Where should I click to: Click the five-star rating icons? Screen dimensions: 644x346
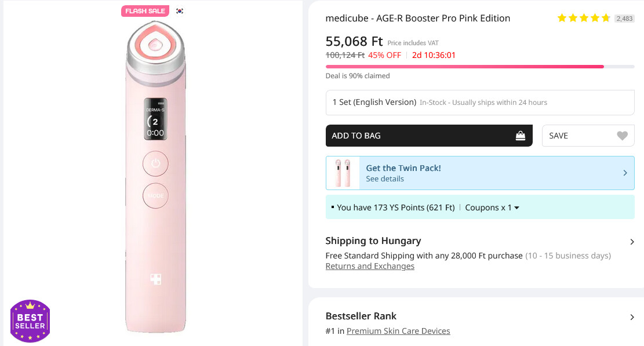(x=583, y=19)
